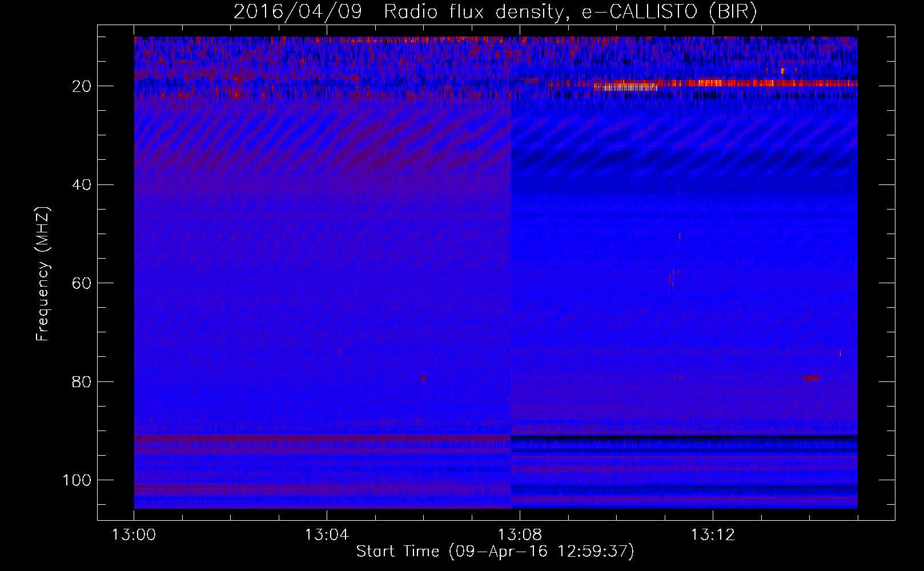Click the '40' frequency tick label

[x=82, y=184]
